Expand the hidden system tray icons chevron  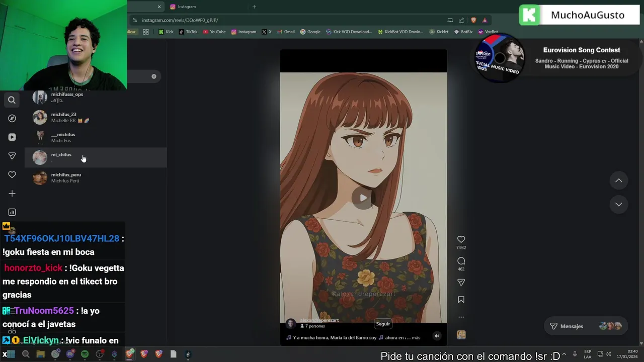(564, 354)
